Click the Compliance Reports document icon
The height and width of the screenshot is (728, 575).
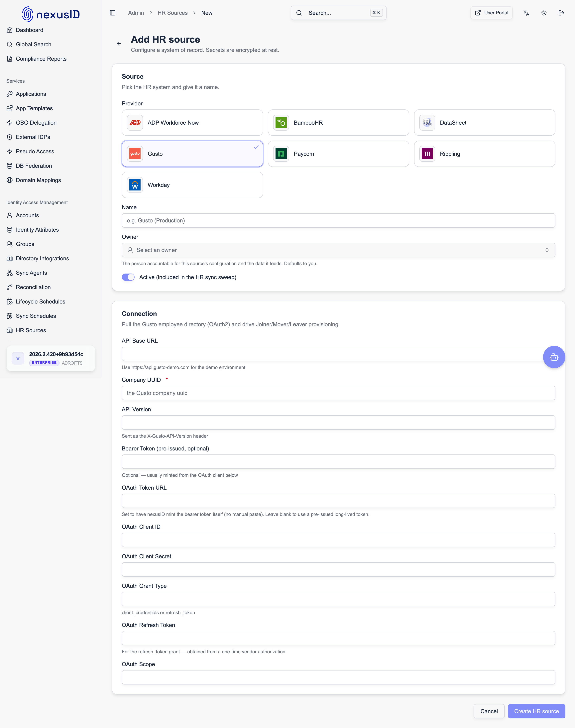pyautogui.click(x=10, y=59)
